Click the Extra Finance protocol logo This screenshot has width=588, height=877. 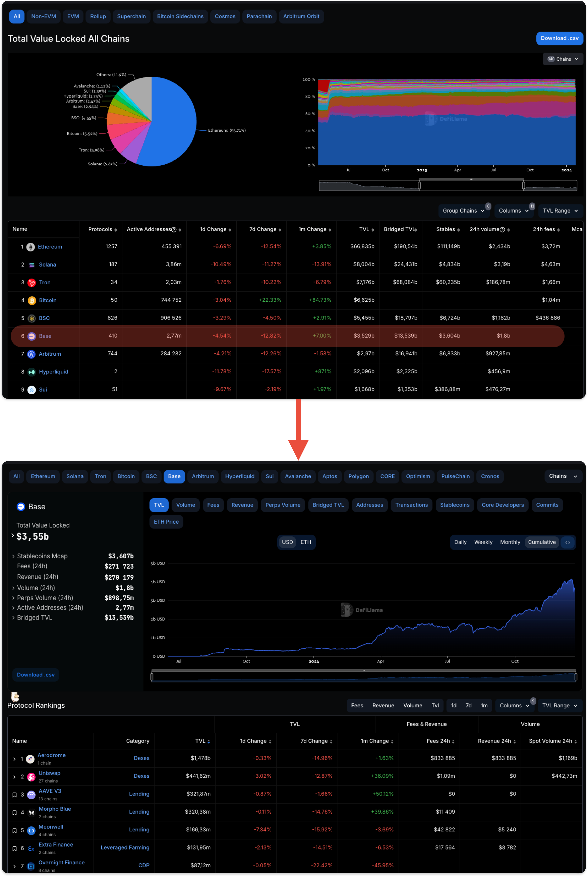point(32,849)
